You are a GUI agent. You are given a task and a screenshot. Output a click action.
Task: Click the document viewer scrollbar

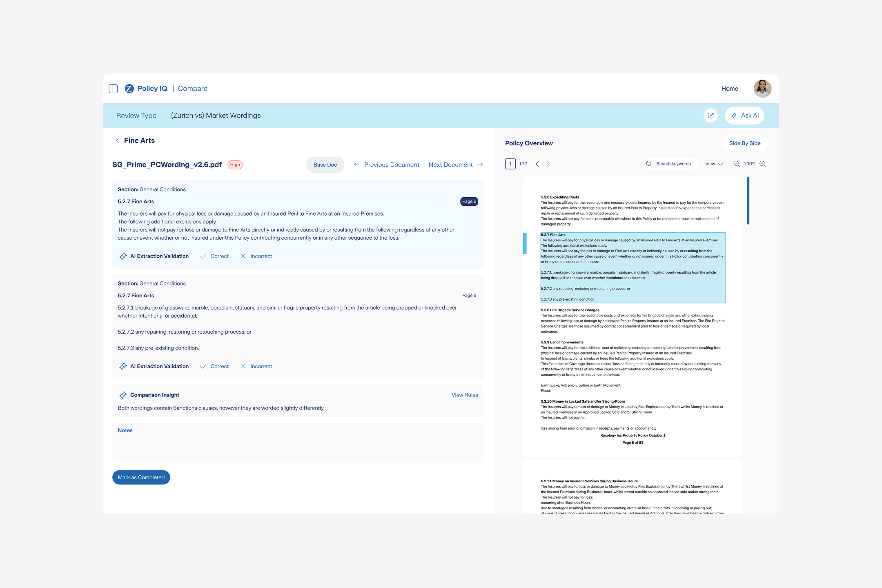coord(748,201)
